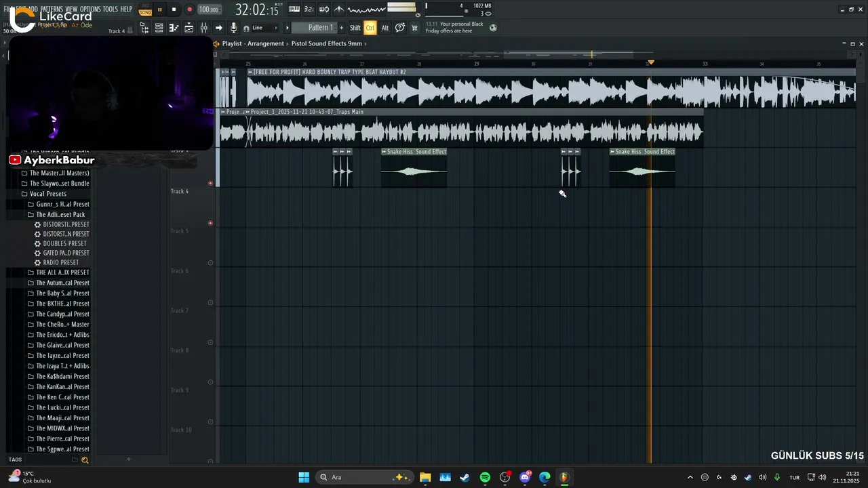Toggle the Alt key button

(385, 28)
